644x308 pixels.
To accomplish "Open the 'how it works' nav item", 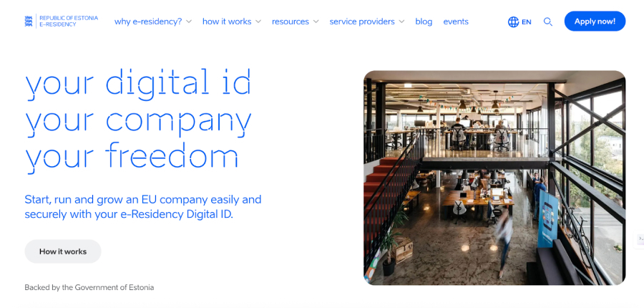I will tap(227, 21).
